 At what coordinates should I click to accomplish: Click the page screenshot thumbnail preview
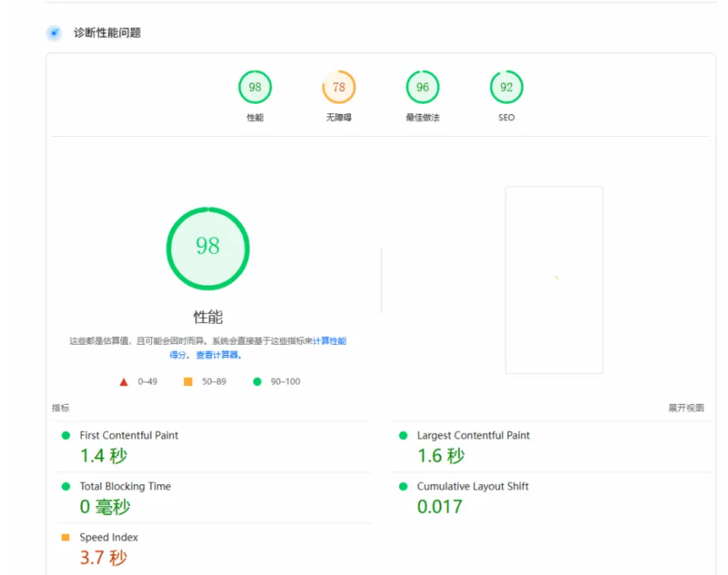point(553,280)
